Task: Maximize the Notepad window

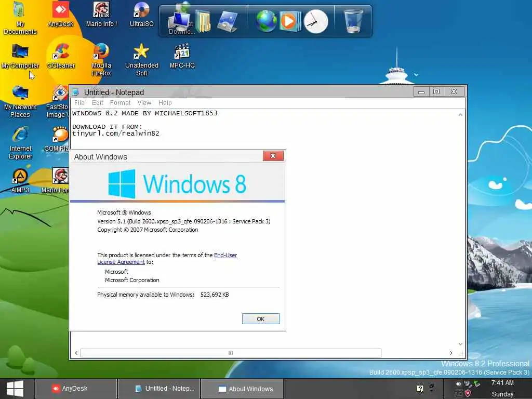Action: pyautogui.click(x=436, y=91)
